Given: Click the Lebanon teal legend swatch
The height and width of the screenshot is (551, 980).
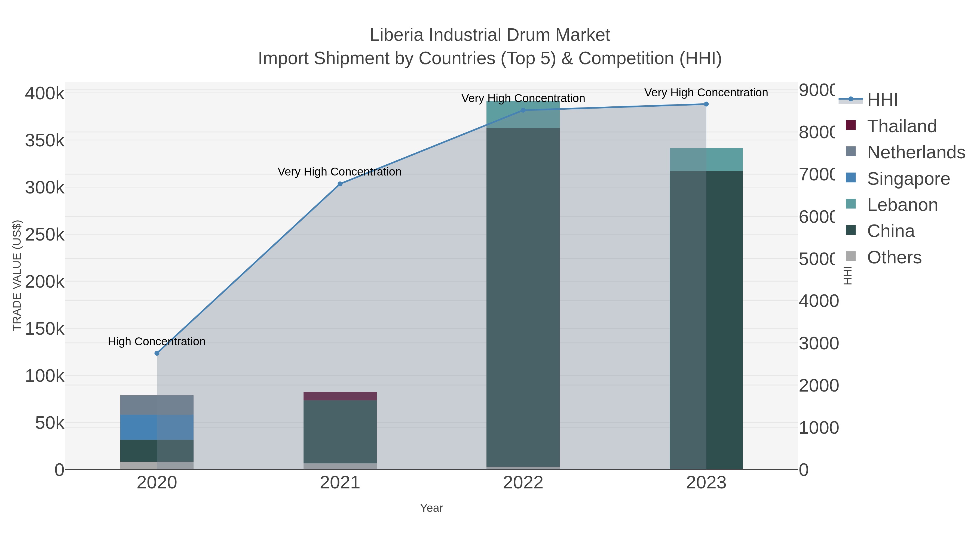Looking at the screenshot, I should pos(851,204).
